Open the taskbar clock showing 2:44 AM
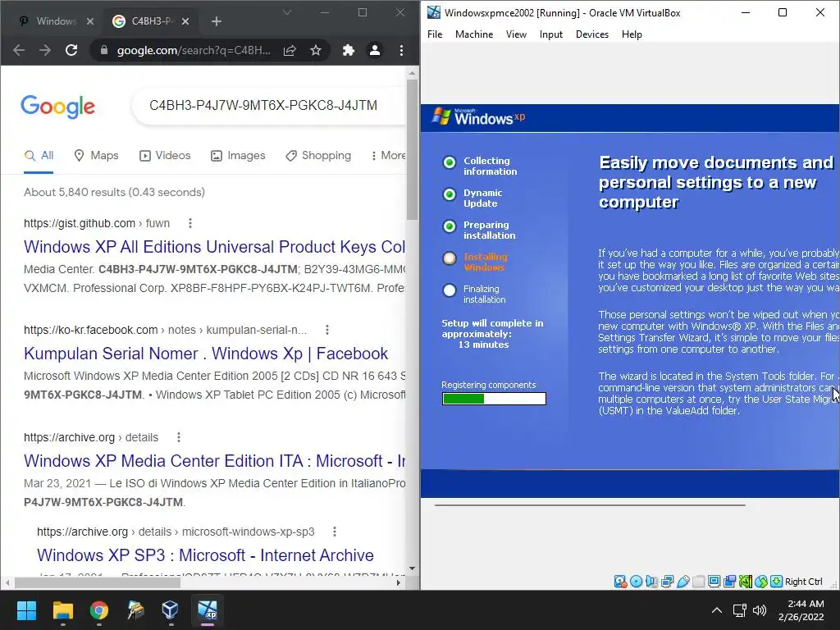Image resolution: width=840 pixels, height=630 pixels. pos(801,610)
